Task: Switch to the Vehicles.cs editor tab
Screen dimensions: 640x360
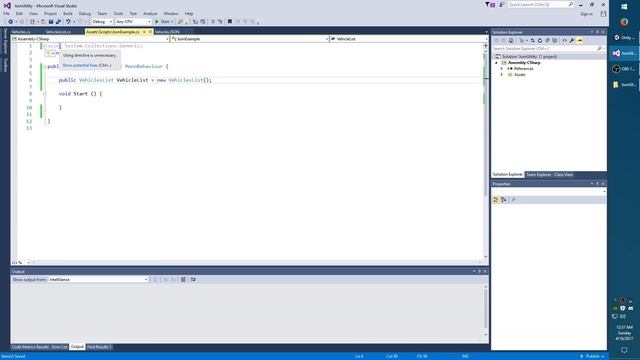Action: pyautogui.click(x=21, y=32)
